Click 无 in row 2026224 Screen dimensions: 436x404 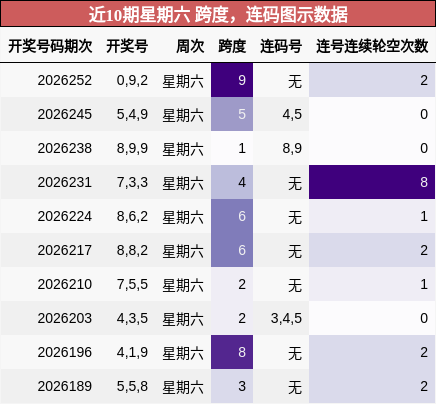click(295, 217)
